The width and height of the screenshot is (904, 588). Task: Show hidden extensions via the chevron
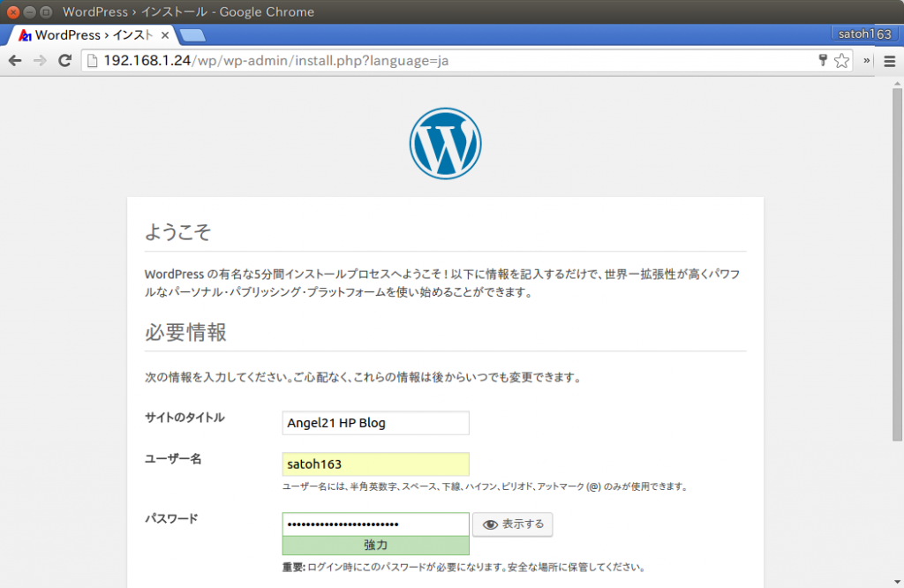click(866, 61)
